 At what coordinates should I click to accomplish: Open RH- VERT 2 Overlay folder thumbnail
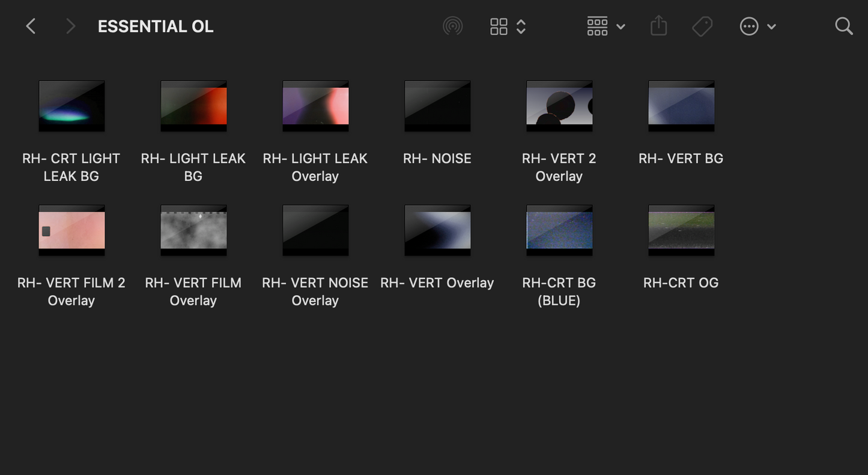click(559, 106)
